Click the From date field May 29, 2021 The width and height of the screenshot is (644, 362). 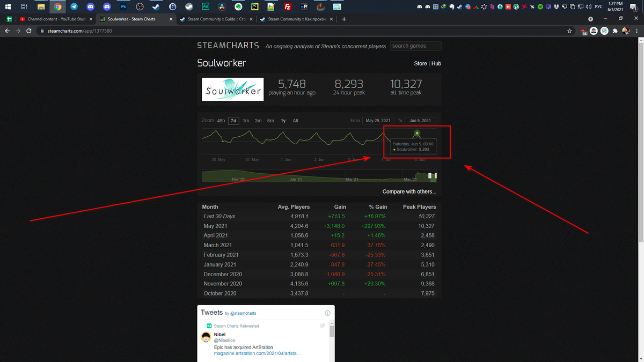tap(378, 121)
